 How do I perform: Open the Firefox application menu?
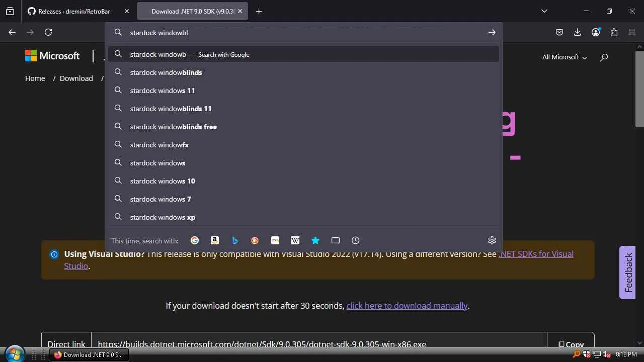632,32
